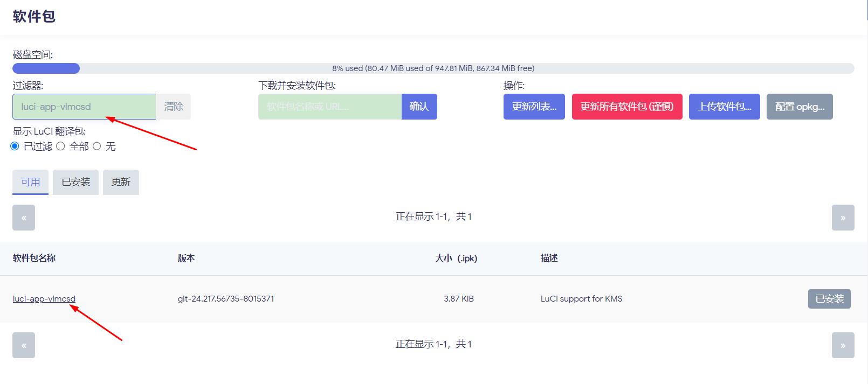Click the size value 3.87 KiB
868x384 pixels.
(459, 299)
